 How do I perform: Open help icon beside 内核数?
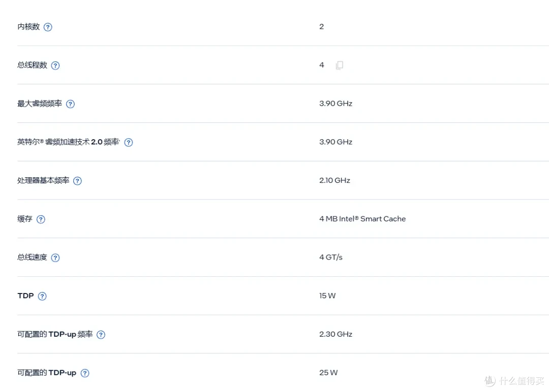48,27
